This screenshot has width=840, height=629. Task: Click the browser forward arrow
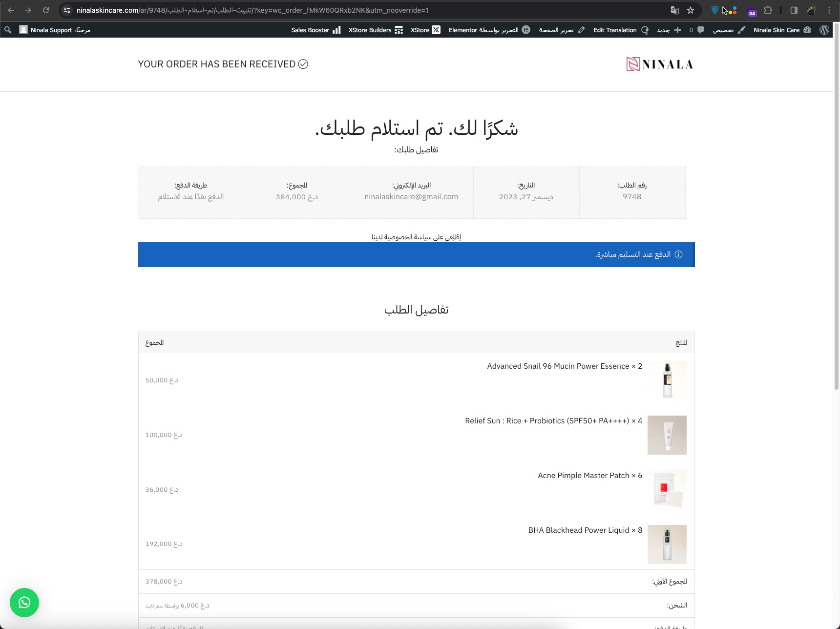[x=28, y=10]
